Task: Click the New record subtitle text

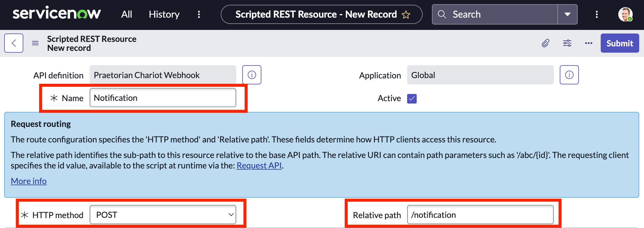Action: pyautogui.click(x=69, y=48)
